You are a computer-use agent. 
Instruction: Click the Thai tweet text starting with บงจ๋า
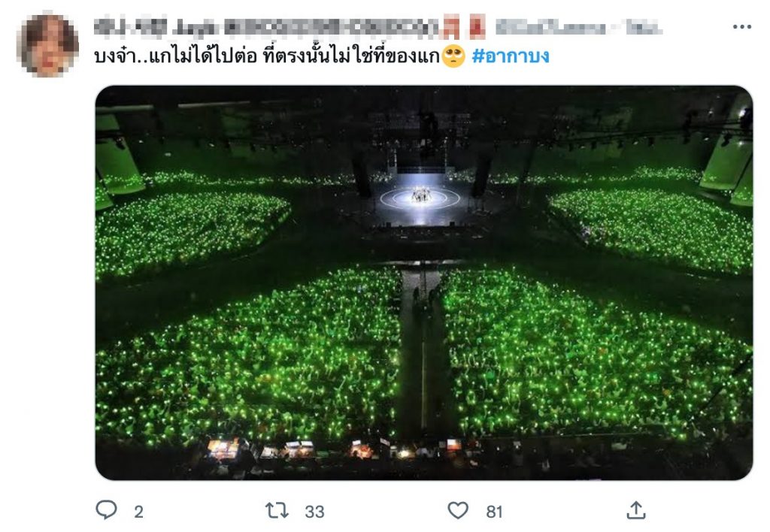[267, 56]
